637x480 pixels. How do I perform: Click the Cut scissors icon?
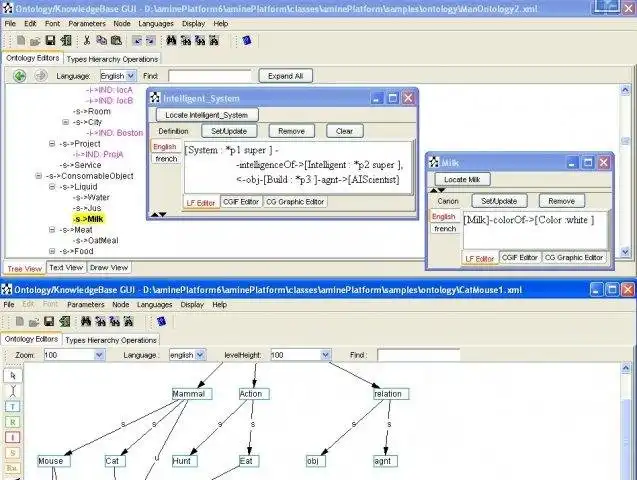87,40
